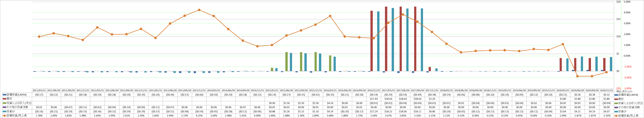Click the orange line peak marker for 2013/12/31
The image size is (644, 118).
tap(199, 10)
